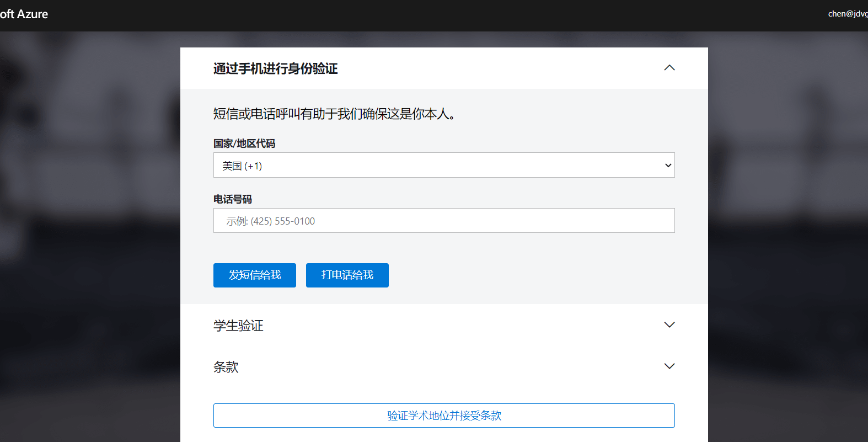This screenshot has height=442, width=868.
Task: Click the 电话号码 input field
Action: pos(444,221)
